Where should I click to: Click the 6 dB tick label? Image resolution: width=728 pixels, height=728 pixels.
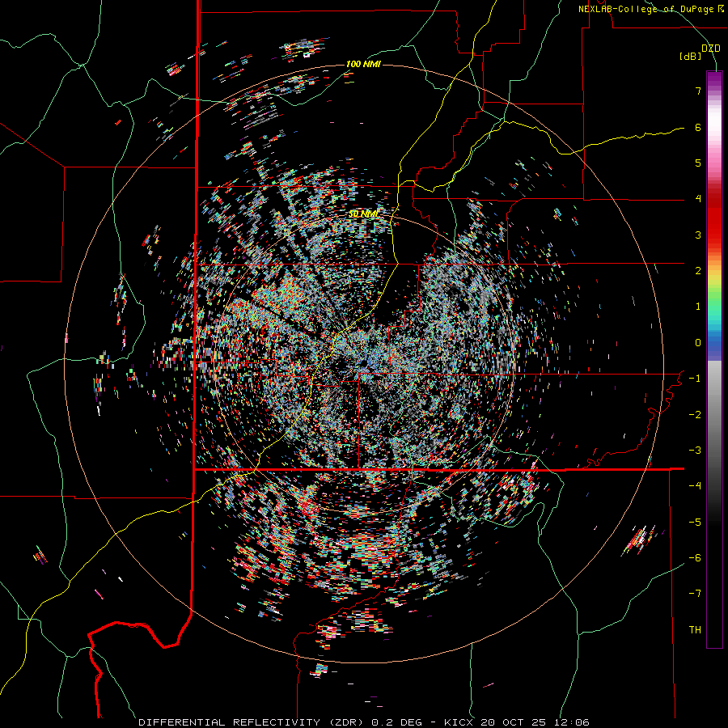pyautogui.click(x=698, y=127)
